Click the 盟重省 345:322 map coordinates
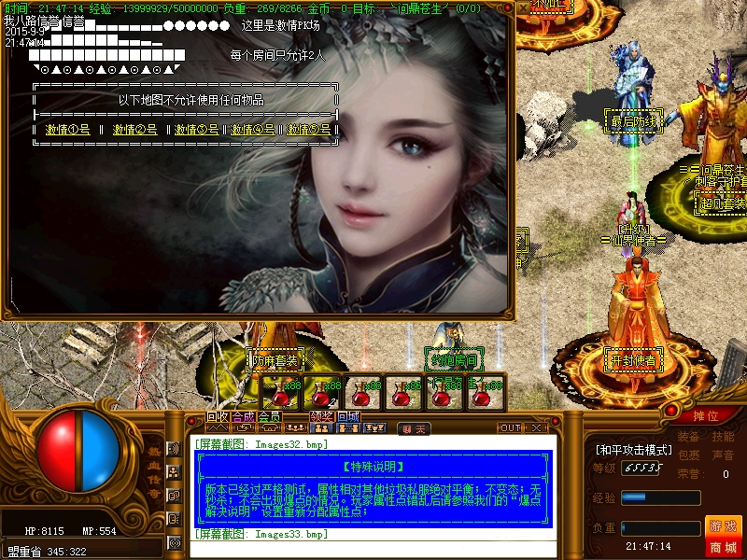The image size is (747, 560). point(48,552)
